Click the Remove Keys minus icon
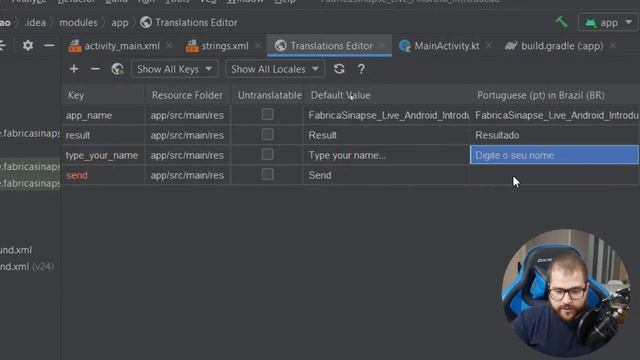Image resolution: width=640 pixels, height=360 pixels. click(x=95, y=69)
